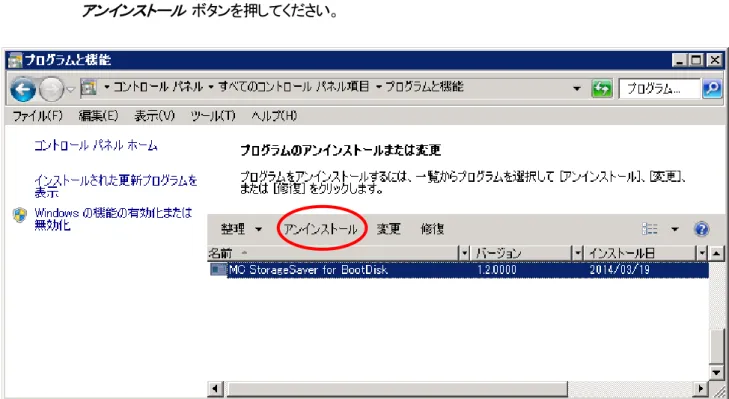Open the ファイル(F) menu
The height and width of the screenshot is (399, 729).
[37, 115]
